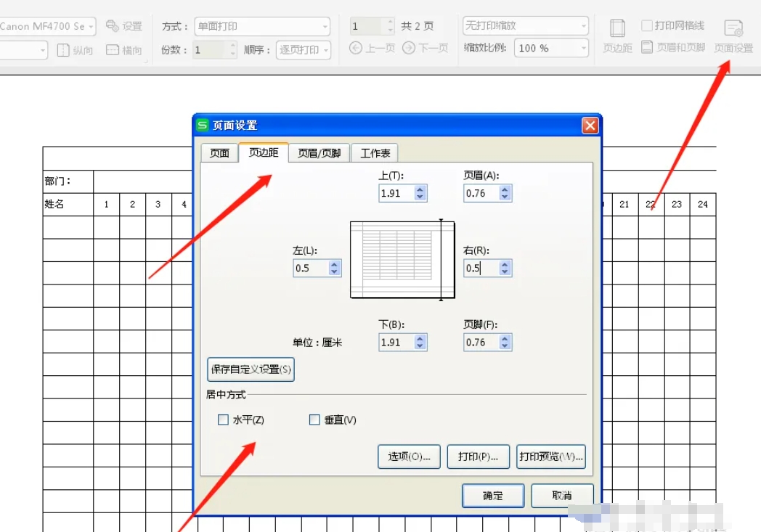
Task: Increase 上(T) margin with up stepper
Action: [420, 189]
